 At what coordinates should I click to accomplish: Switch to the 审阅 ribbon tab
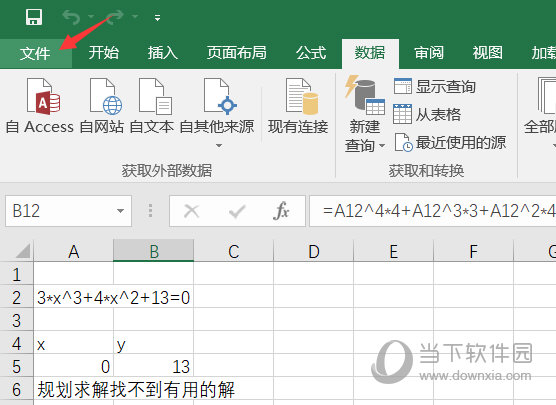click(x=429, y=53)
